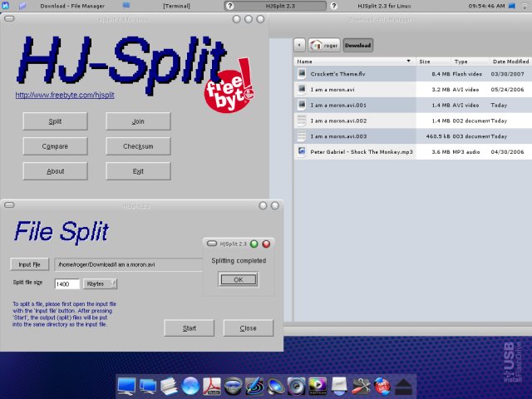Switch to Terminal in taskbar
The height and width of the screenshot is (399, 532).
pyautogui.click(x=176, y=6)
